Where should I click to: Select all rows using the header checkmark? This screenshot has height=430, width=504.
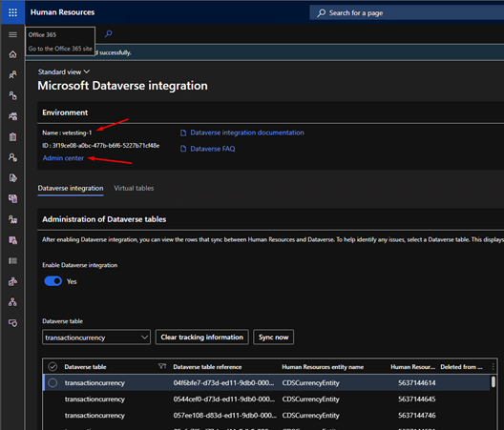[52, 366]
